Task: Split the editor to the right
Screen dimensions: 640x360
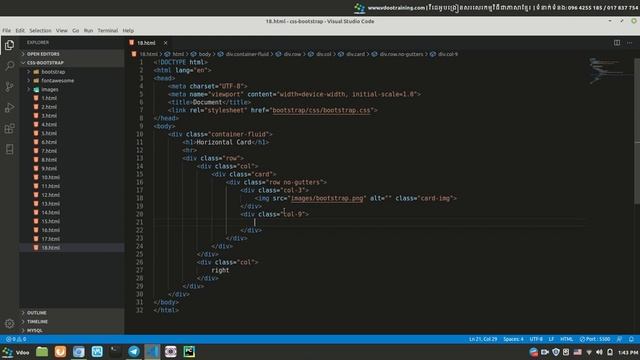Action: [617, 43]
